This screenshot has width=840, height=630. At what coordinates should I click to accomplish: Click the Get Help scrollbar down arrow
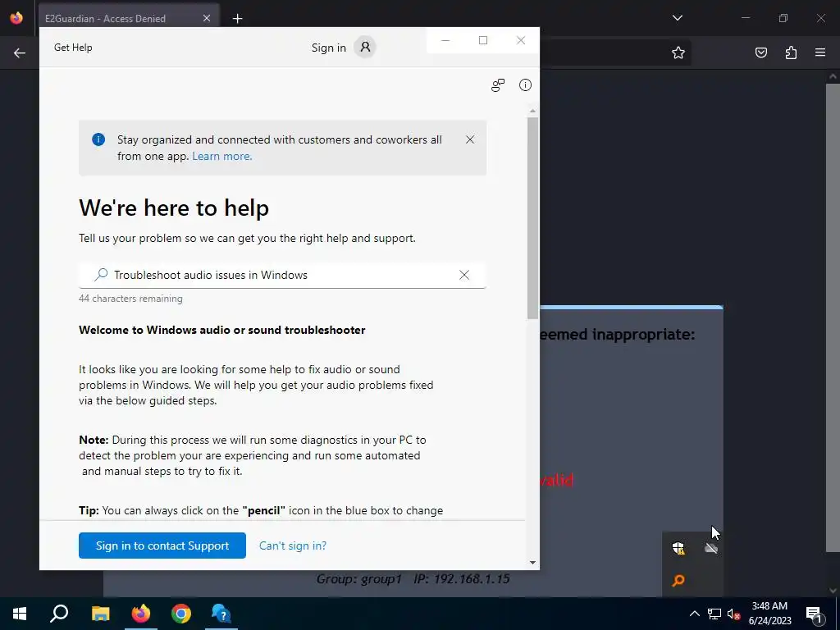(532, 562)
